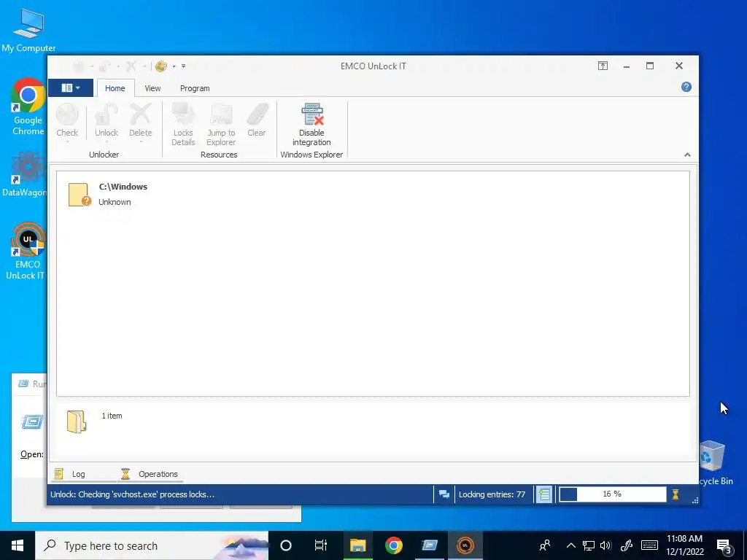Click the taskbar search box
The width and height of the screenshot is (747, 560).
point(152,545)
